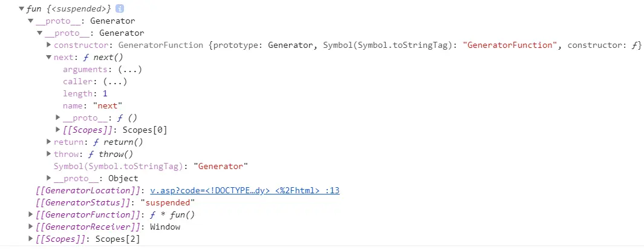Expand the return: ƒ return() property
This screenshot has width=644, height=249.
(49, 142)
